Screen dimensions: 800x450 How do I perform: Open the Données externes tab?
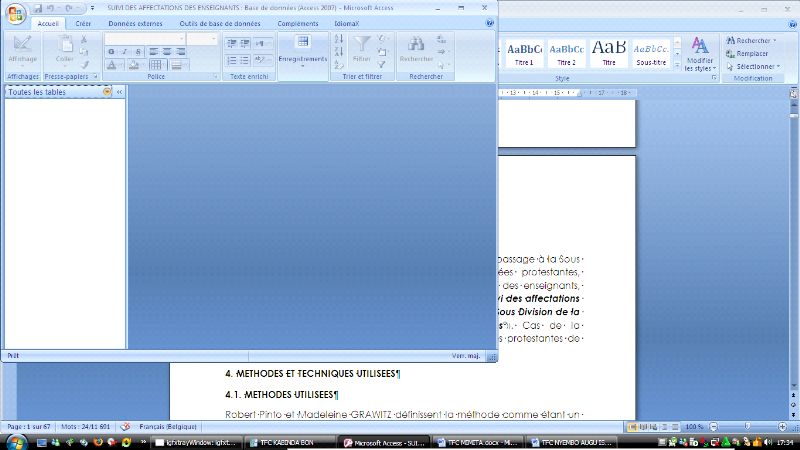pyautogui.click(x=135, y=23)
